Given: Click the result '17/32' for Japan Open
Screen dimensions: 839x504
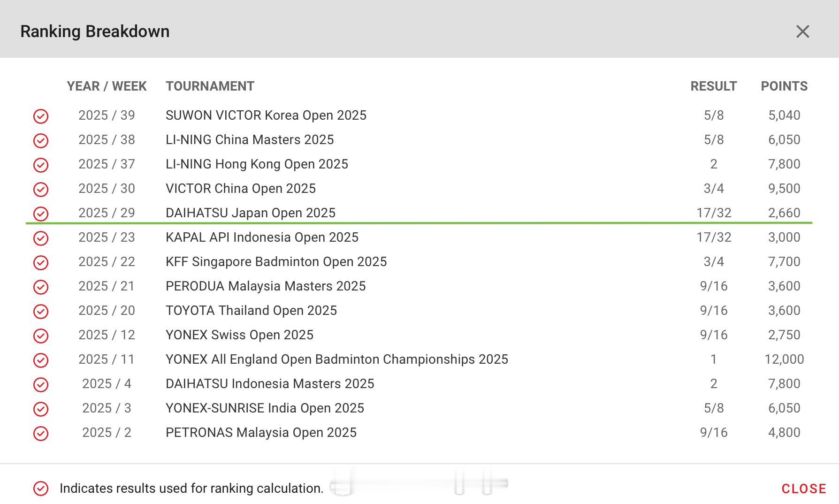Looking at the screenshot, I should pyautogui.click(x=714, y=213).
